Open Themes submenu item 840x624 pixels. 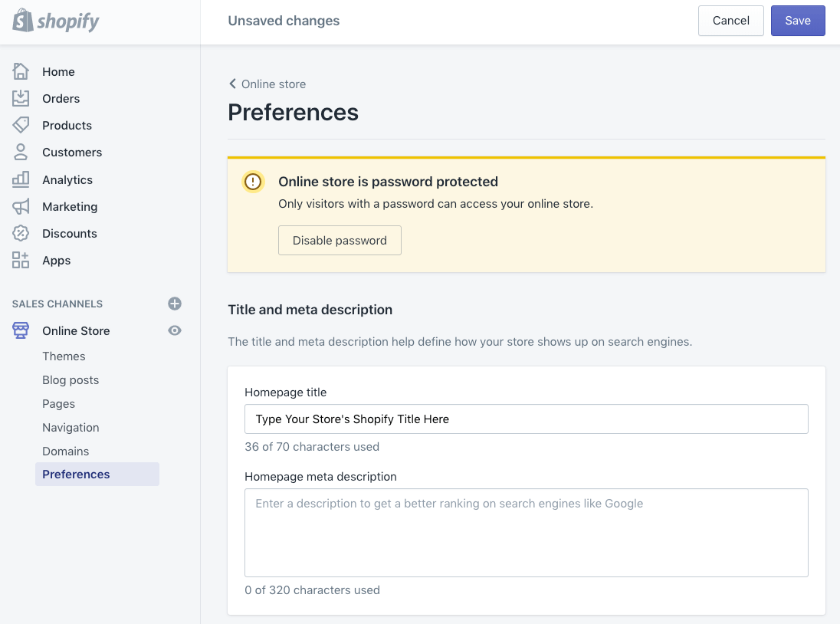tap(64, 356)
